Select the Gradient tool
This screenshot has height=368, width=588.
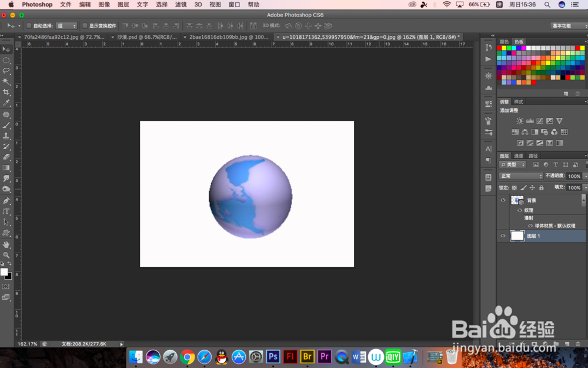point(6,168)
